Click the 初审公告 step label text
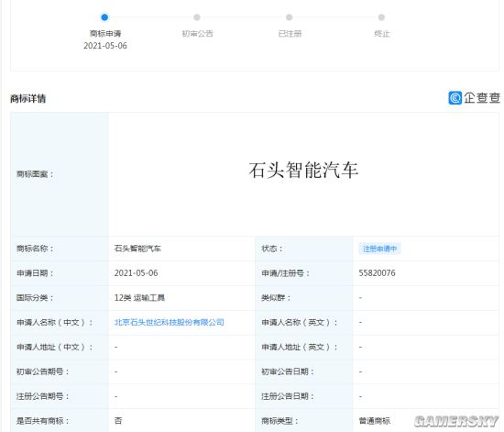The image size is (504, 432). 197,33
